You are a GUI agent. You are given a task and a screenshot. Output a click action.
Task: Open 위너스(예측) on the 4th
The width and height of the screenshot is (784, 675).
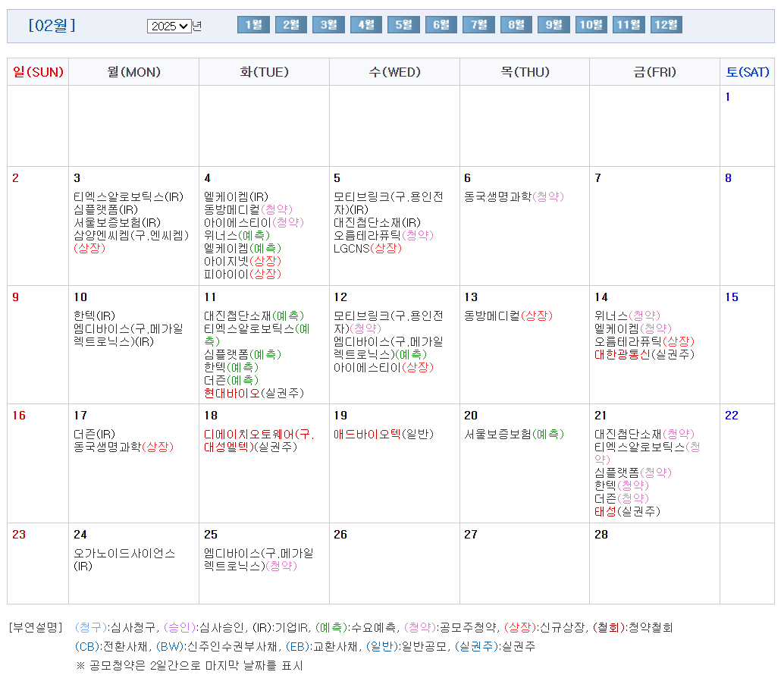(x=237, y=236)
